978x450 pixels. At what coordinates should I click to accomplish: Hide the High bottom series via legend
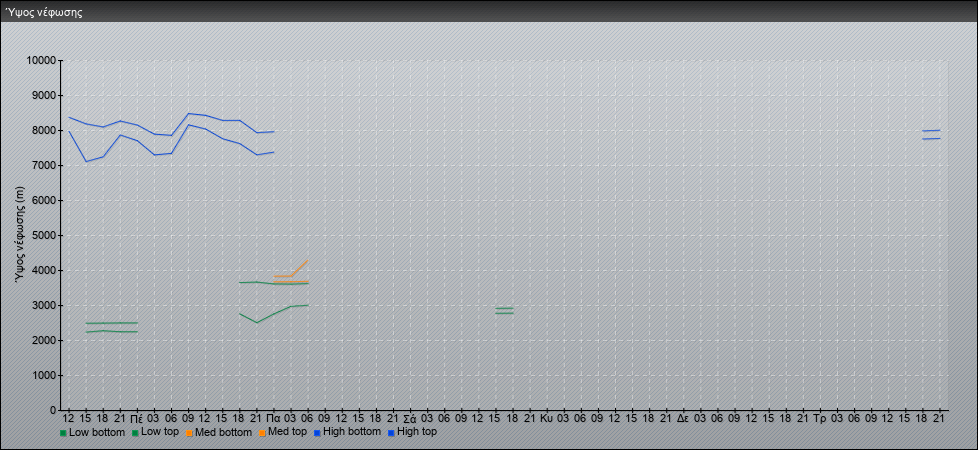[347, 432]
